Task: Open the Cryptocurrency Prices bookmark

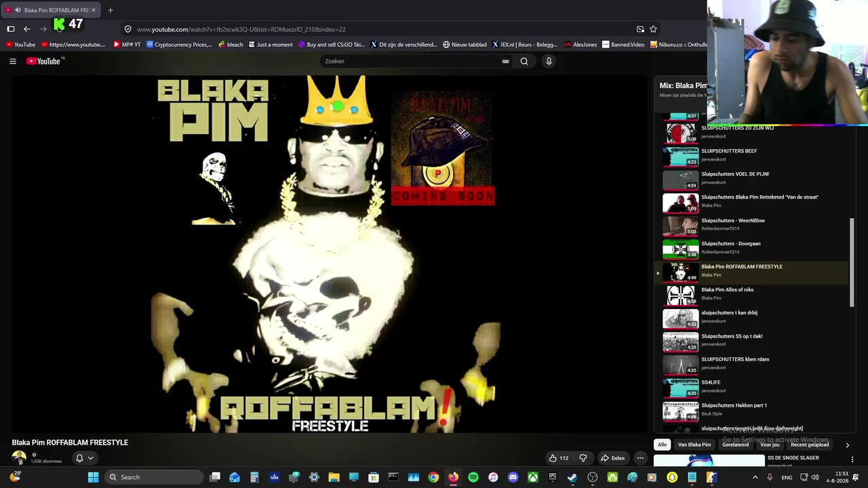Action: 179,45
